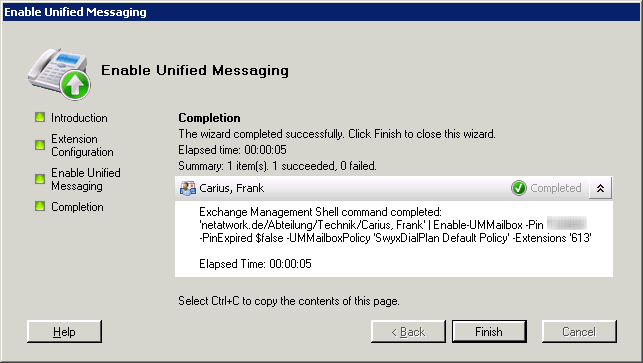Image resolution: width=643 pixels, height=363 pixels.
Task: Select the Completion step in sidebar
Action: (x=77, y=207)
